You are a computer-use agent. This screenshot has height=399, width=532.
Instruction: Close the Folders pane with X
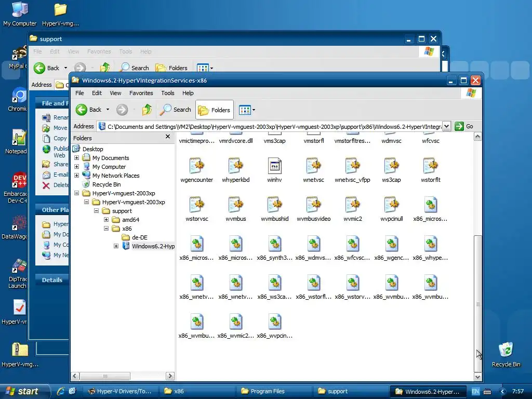click(168, 137)
